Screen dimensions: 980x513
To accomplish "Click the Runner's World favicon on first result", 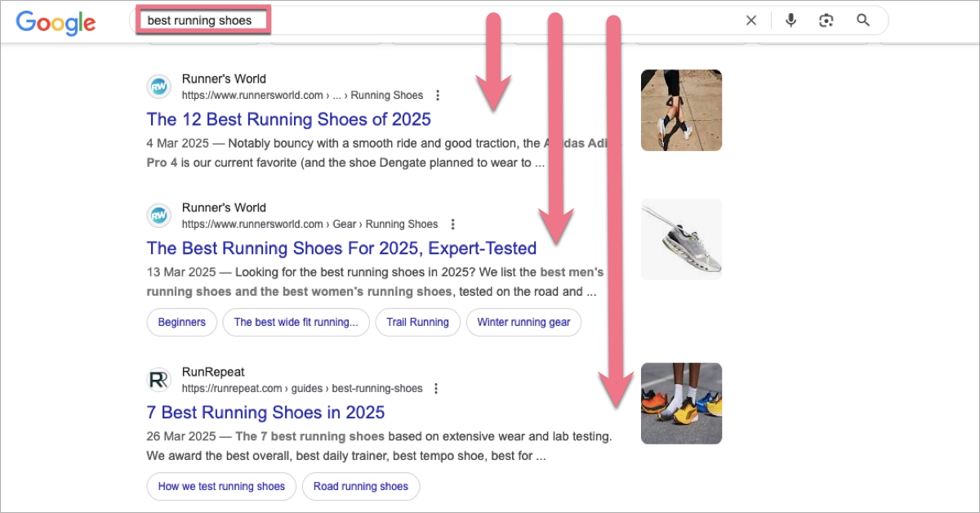I will tap(158, 86).
